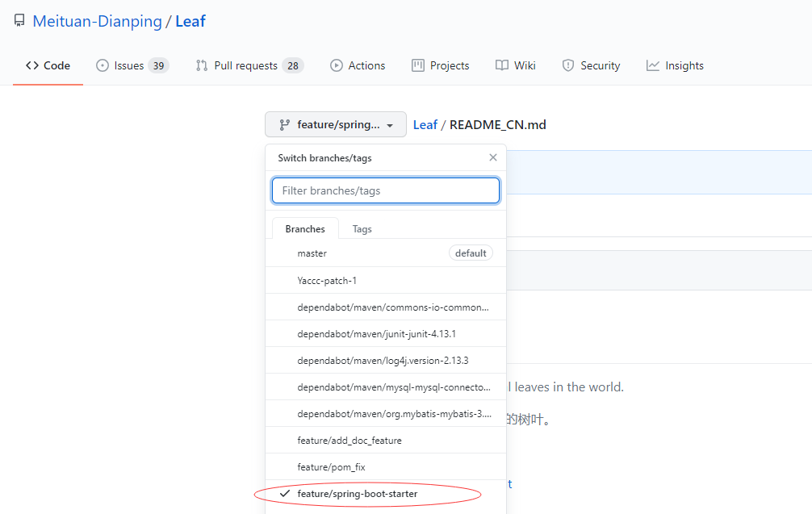
Task: Select dependabot/maven/org.mybatis-mybatis-3... branch
Action: [386, 414]
